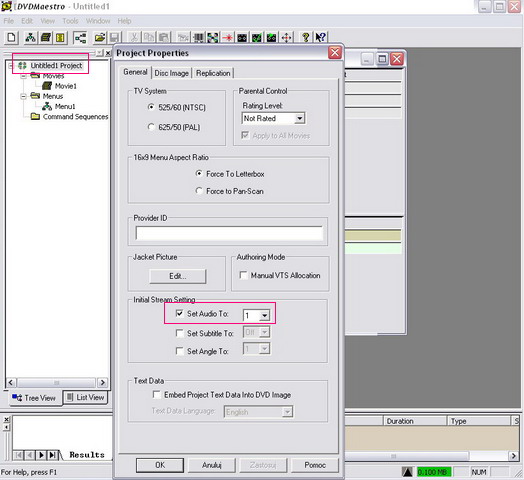Screen dimensions: 524x480
Task: Click the yellow question mark Help icon
Action: pos(306,37)
